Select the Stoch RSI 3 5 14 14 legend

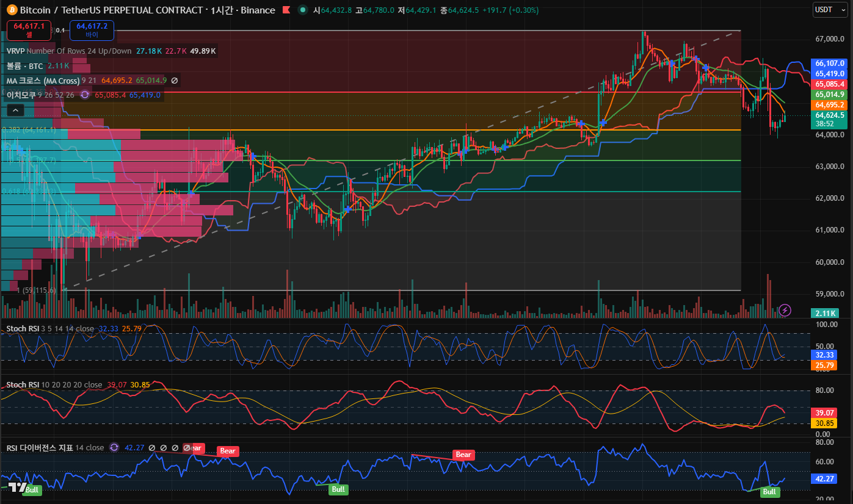point(50,329)
